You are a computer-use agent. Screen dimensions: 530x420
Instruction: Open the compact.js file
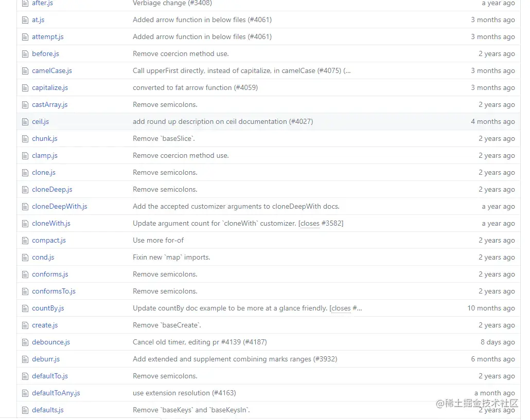49,241
